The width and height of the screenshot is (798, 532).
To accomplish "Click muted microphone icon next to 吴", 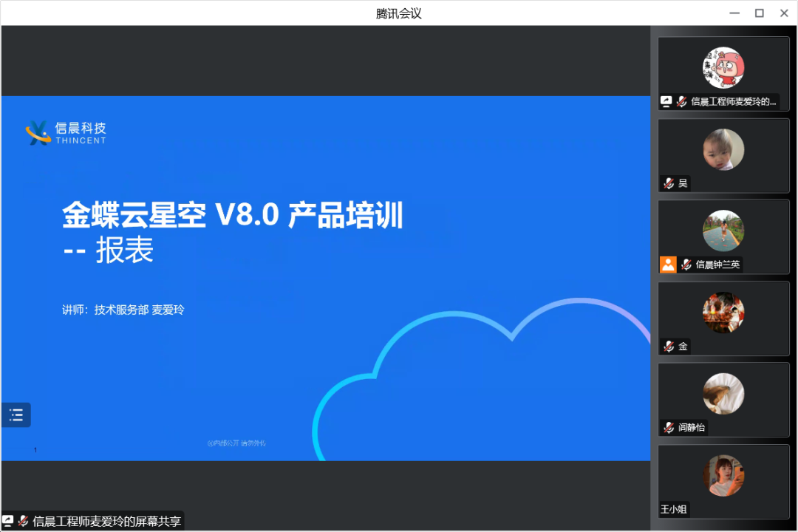I will 669,183.
